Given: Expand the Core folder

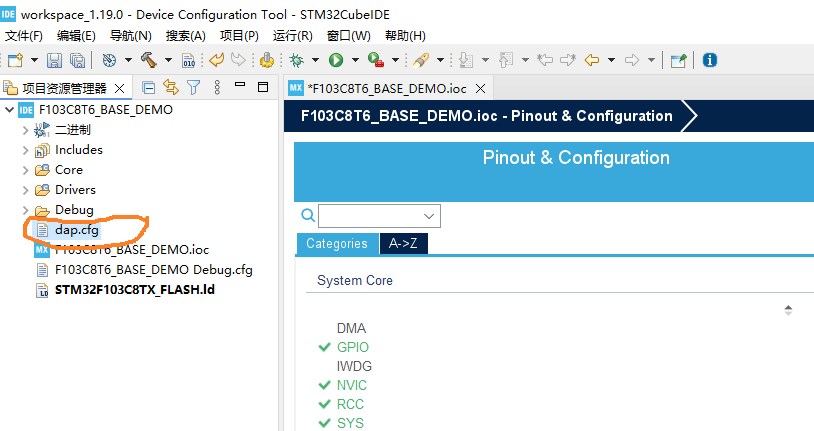Looking at the screenshot, I should coord(25,170).
